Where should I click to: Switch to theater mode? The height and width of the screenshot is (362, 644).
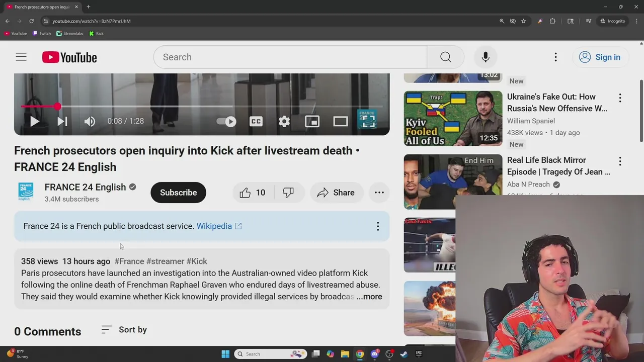click(x=341, y=121)
